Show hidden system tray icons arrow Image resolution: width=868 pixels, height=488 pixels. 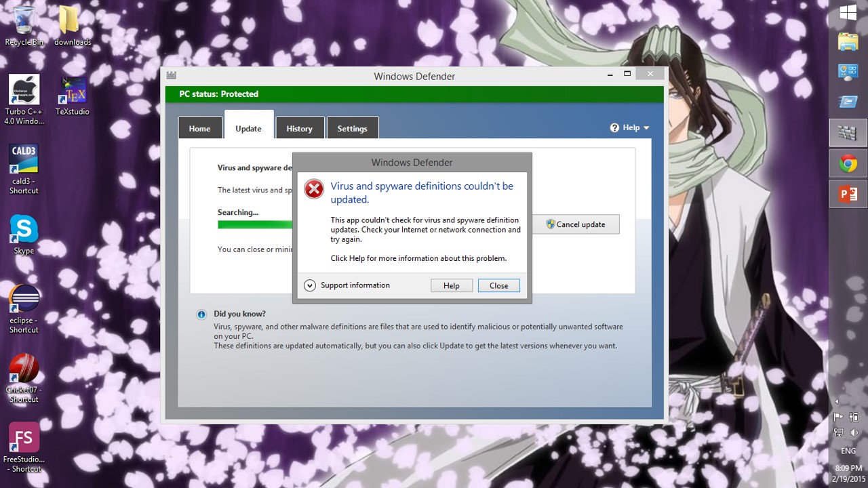[x=837, y=402]
